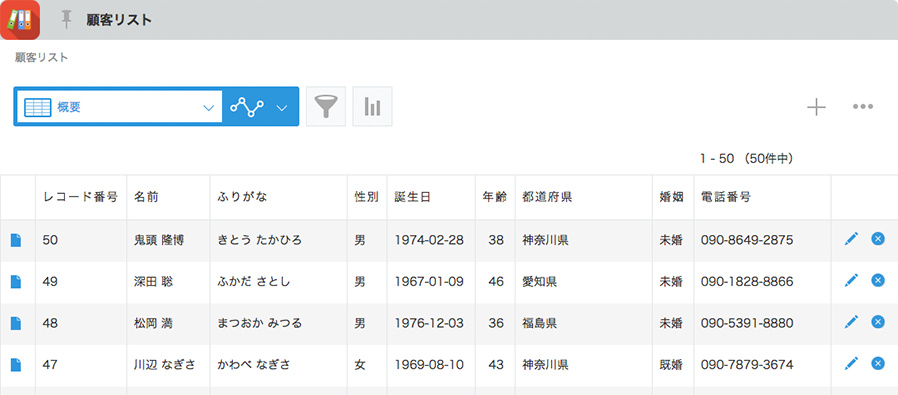898x395 pixels.
Task: Edit record 50 with pencil icon
Action: coord(852,239)
